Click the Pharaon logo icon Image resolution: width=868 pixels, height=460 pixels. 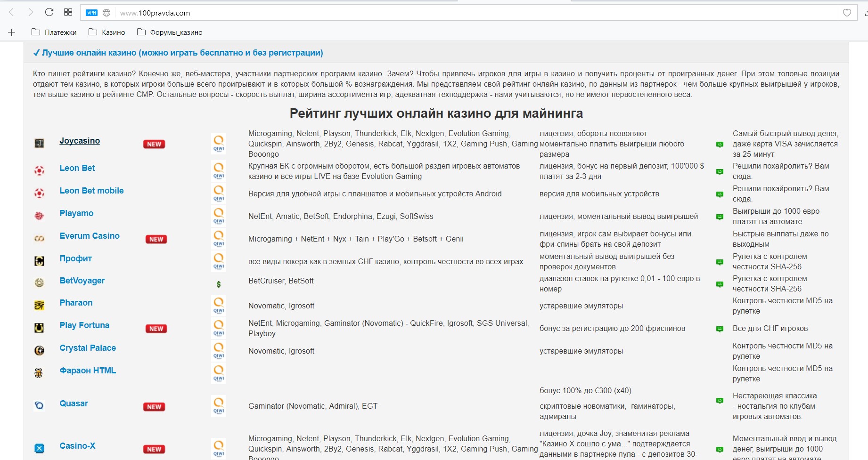tap(40, 305)
